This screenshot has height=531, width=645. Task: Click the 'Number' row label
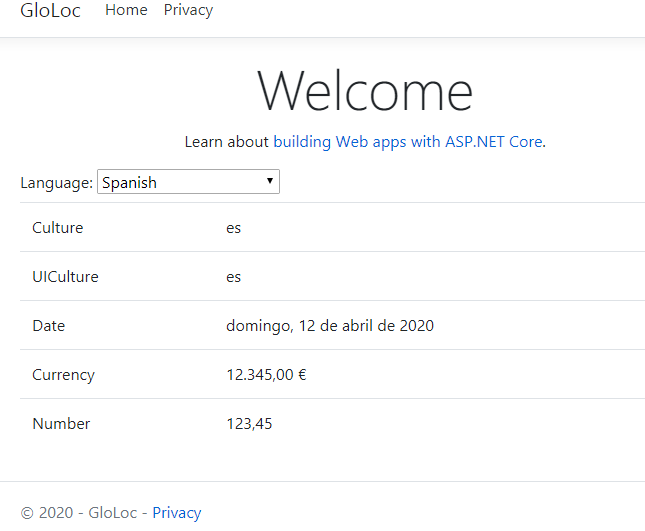[x=61, y=423]
